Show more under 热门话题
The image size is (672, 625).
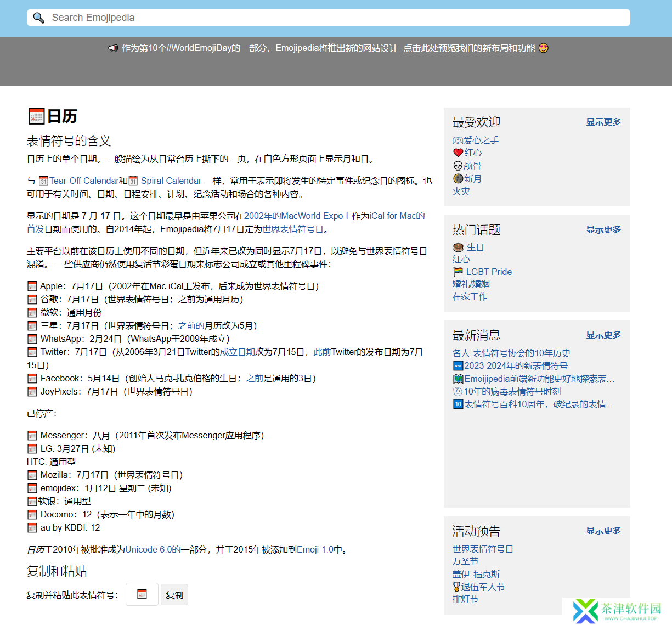(x=603, y=229)
